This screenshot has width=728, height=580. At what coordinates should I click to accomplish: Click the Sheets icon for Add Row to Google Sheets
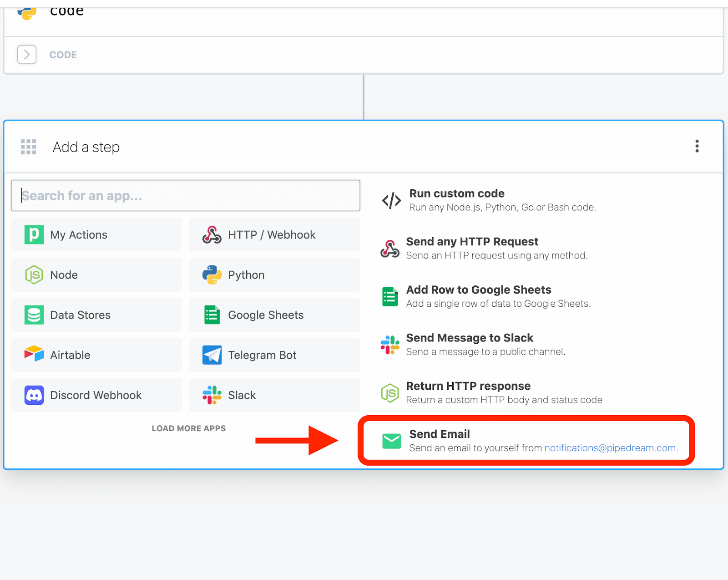390,297
